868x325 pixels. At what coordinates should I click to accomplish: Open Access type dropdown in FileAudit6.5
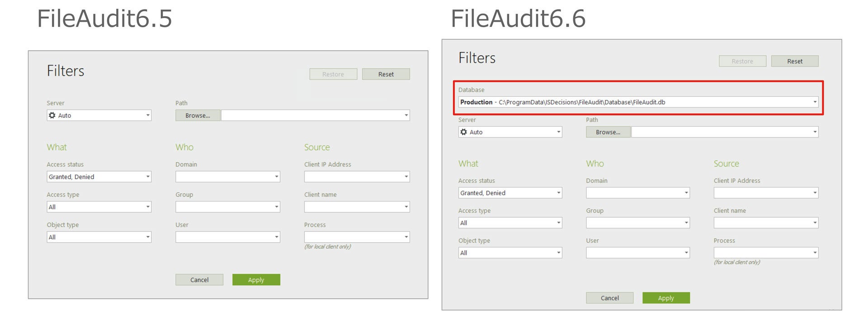pyautogui.click(x=99, y=207)
